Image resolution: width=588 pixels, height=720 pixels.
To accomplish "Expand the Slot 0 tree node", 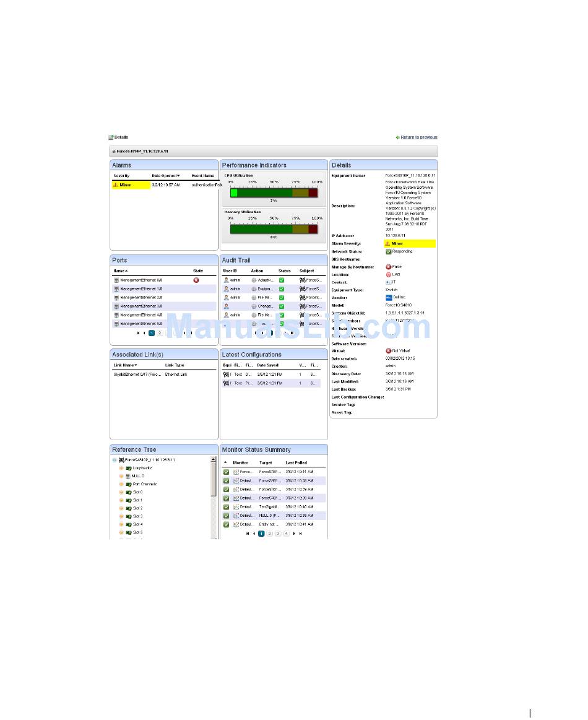I will coord(121,492).
